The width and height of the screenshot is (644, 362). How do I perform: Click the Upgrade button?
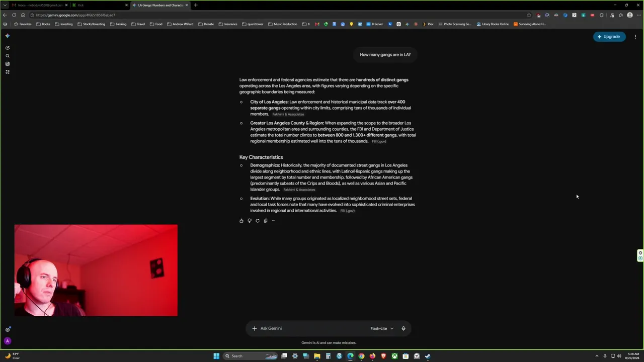click(609, 37)
